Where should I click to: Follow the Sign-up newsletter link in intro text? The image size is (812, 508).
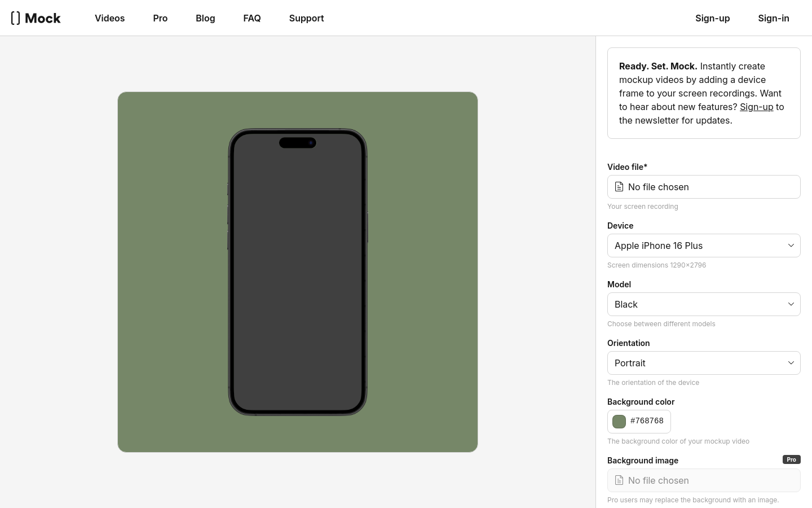756,107
